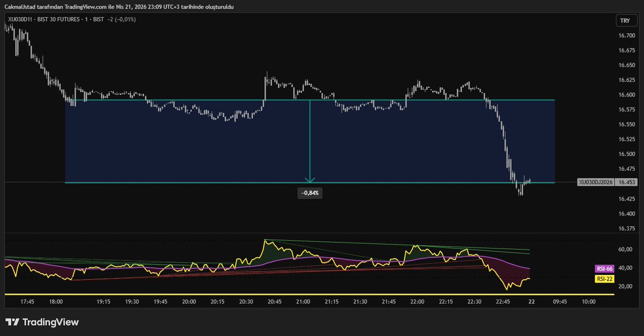The width and height of the screenshot is (644, 336).
Task: Click the 16.650 price axis value
Action: point(627,65)
